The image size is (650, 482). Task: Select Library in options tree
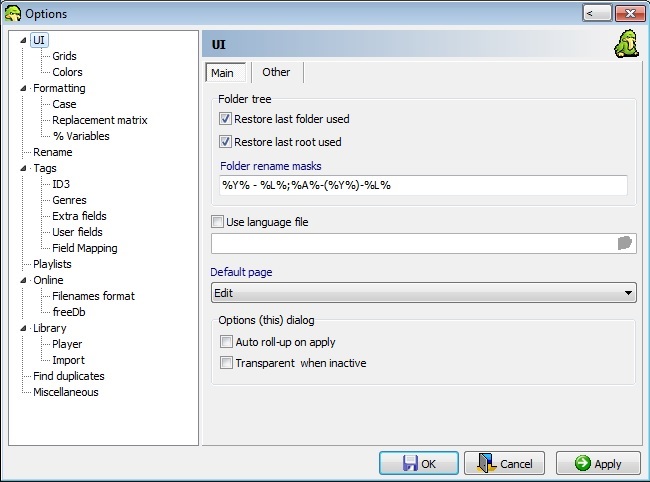[x=50, y=328]
